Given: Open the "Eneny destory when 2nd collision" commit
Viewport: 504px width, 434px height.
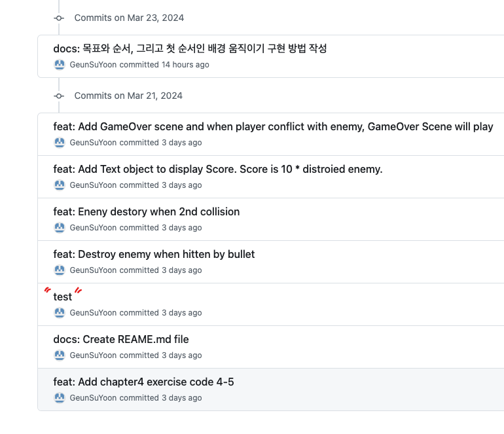Looking at the screenshot, I should (x=146, y=211).
